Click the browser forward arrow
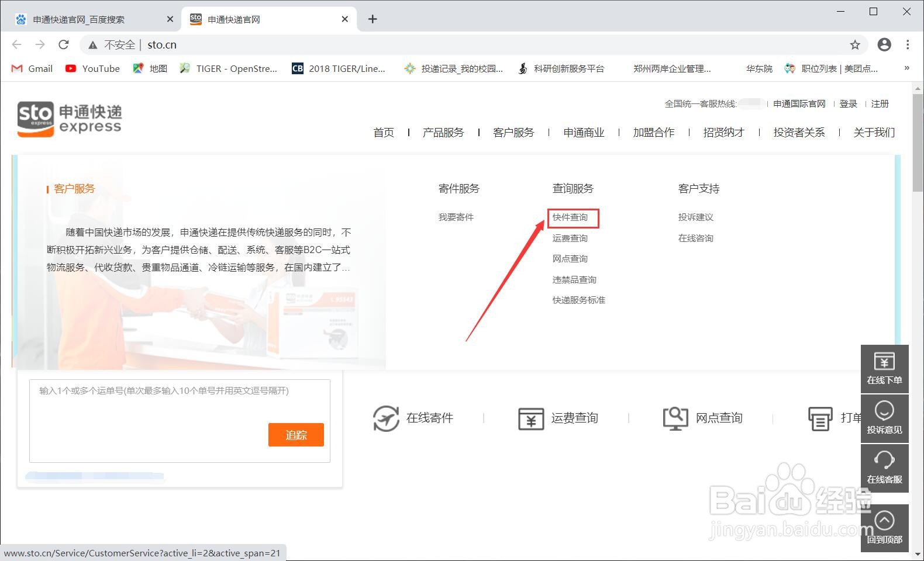This screenshot has height=561, width=924. [x=40, y=44]
